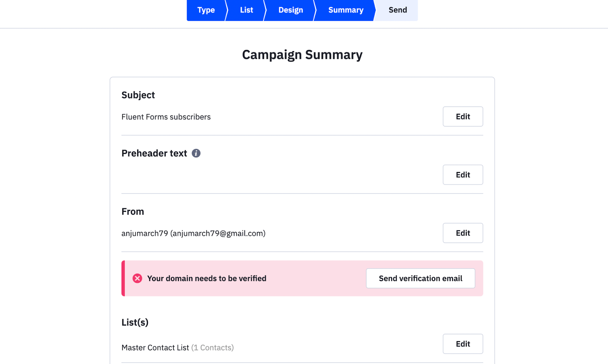Switch to the Design step

tap(290, 10)
